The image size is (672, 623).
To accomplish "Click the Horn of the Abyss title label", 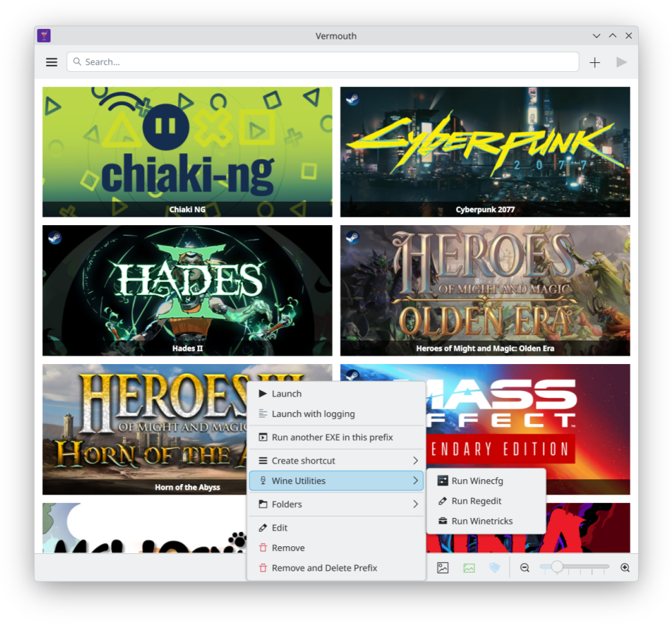I will (x=187, y=487).
